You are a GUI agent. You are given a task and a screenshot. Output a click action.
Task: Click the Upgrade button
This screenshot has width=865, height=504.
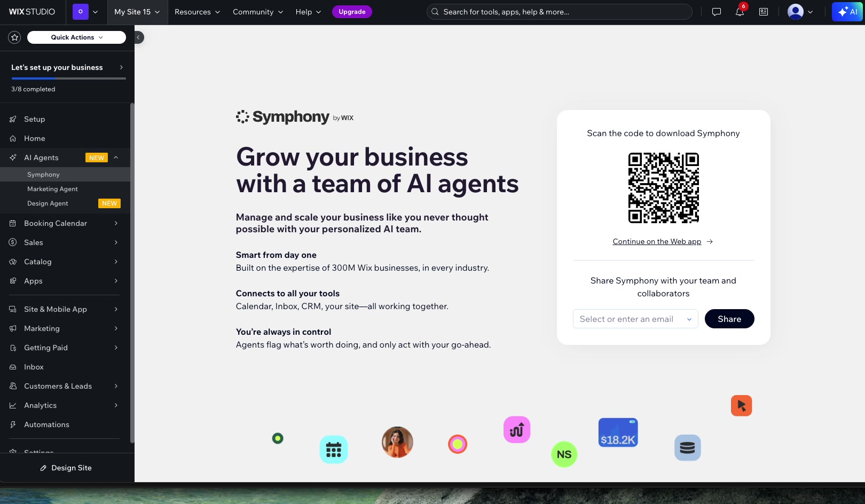pyautogui.click(x=352, y=12)
